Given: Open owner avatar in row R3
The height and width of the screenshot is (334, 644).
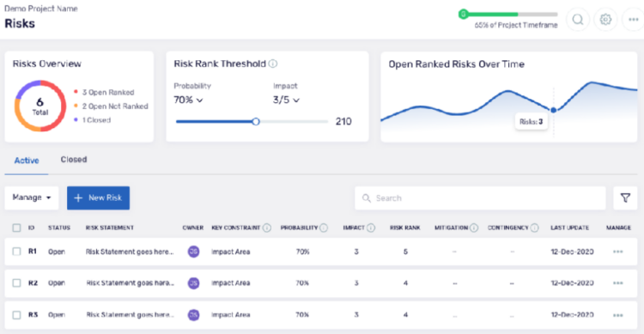Looking at the screenshot, I should pos(194,315).
